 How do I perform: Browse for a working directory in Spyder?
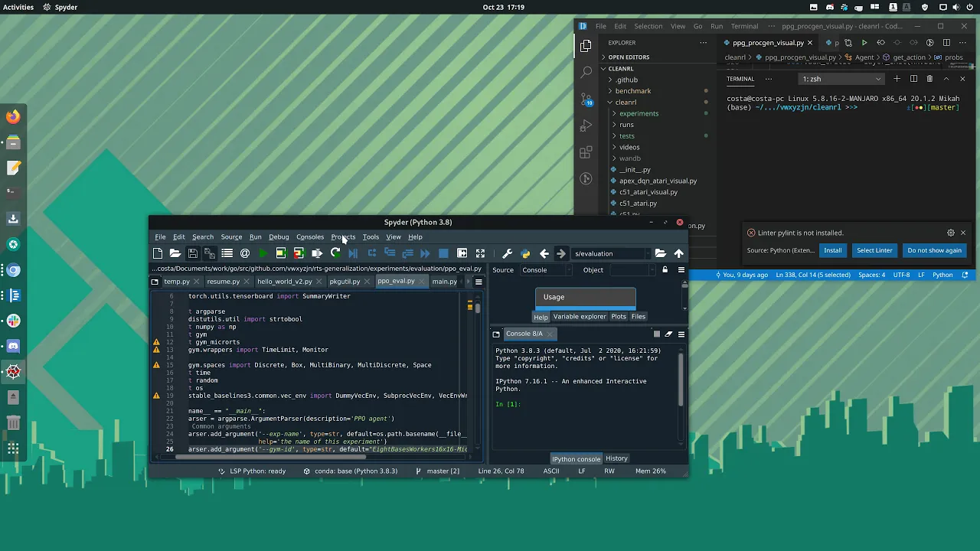[660, 253]
